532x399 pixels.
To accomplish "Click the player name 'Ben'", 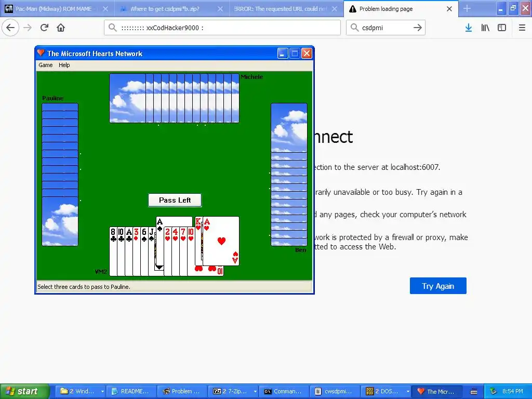I will (x=301, y=250).
